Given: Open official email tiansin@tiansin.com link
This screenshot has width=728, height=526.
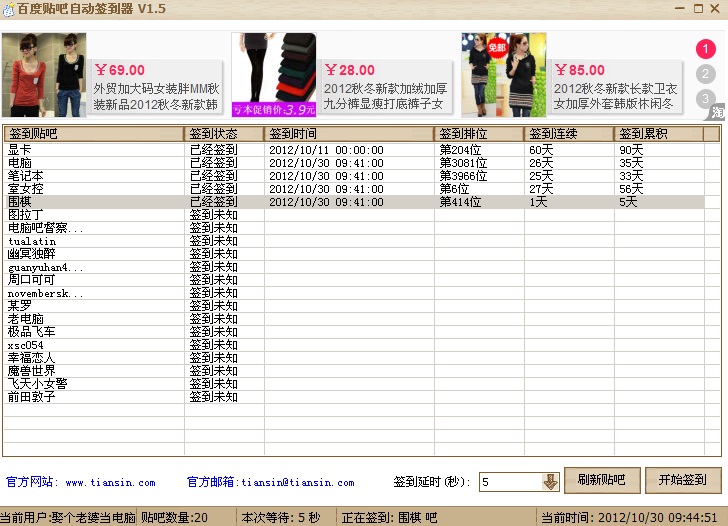Looking at the screenshot, I should click(298, 483).
